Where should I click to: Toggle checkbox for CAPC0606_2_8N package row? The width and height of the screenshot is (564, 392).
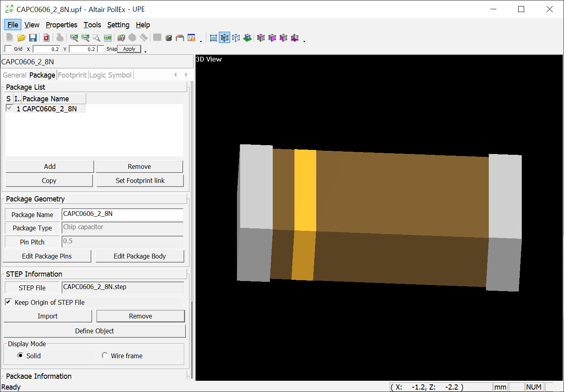click(9, 108)
